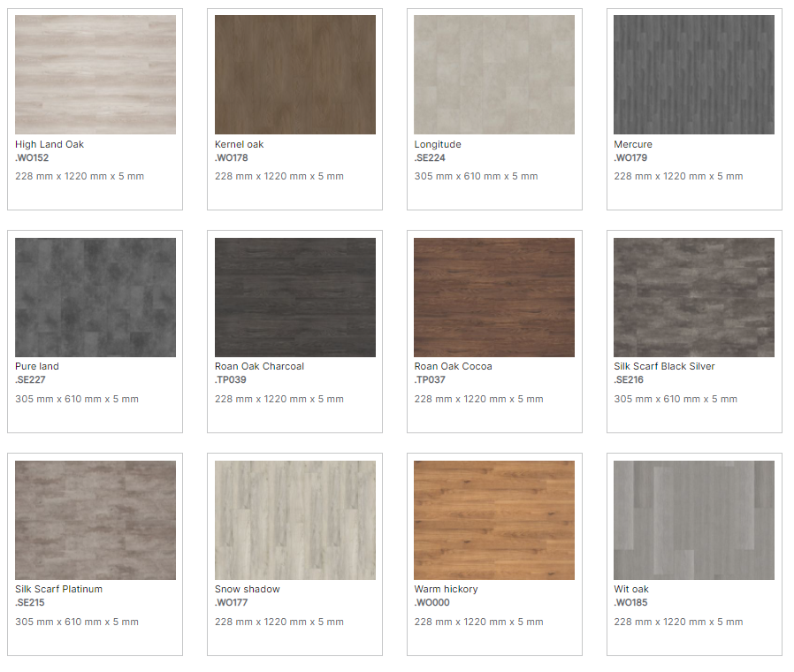Screen dimensions: 794x672
Task: Click the Silk Scarf Black Silver name
Action: click(x=664, y=366)
